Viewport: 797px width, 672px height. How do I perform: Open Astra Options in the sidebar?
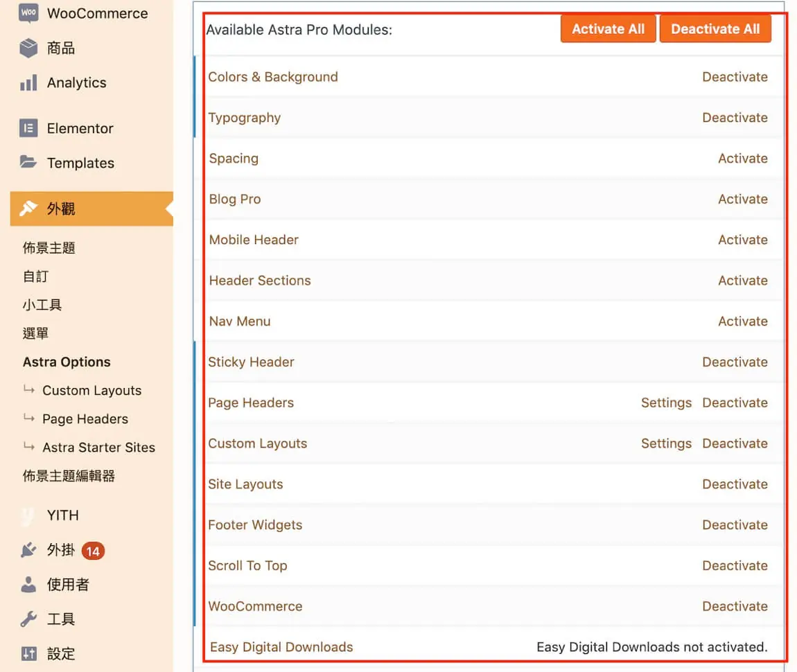(67, 362)
